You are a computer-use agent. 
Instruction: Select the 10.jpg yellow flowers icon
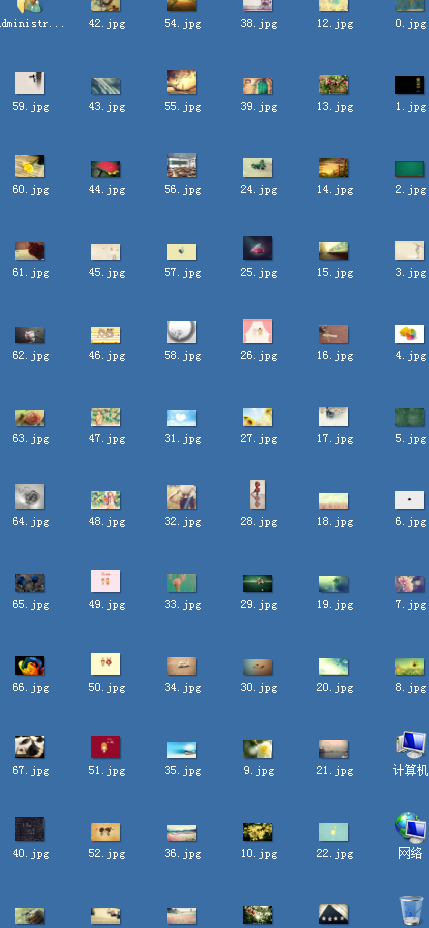click(257, 832)
